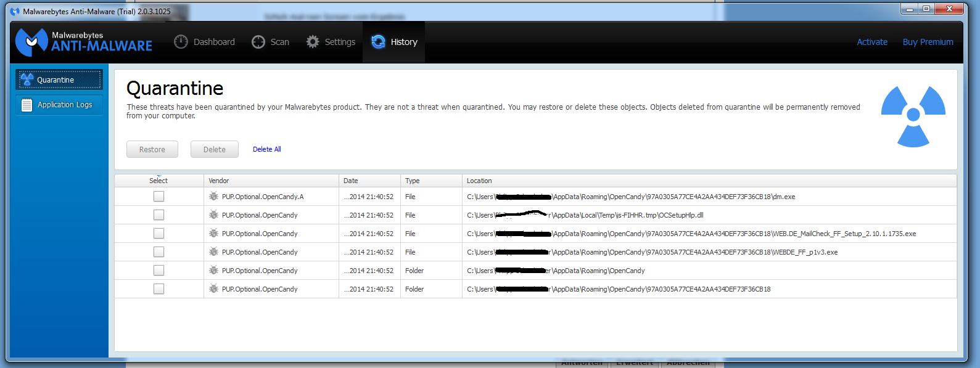980x368 pixels.
Task: Select Application Logs in the sidebar
Action: pyautogui.click(x=59, y=105)
